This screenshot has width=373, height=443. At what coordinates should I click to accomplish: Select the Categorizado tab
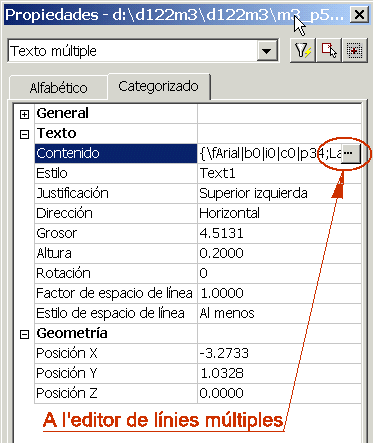[159, 86]
